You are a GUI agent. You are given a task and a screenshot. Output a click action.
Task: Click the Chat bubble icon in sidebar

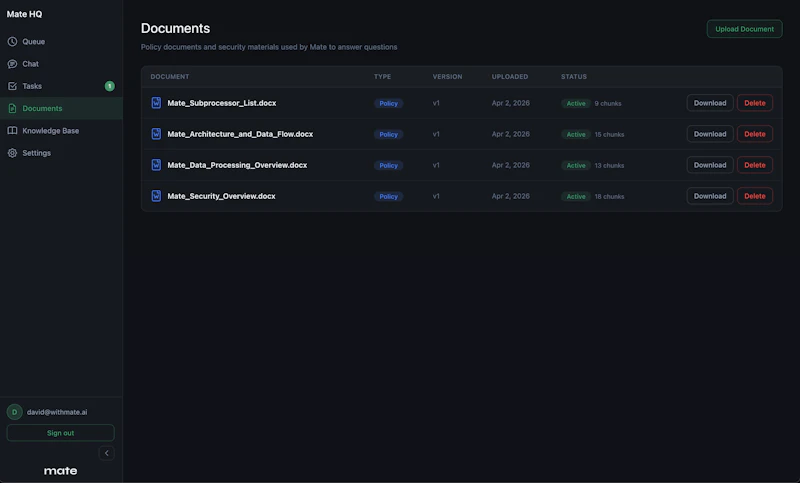point(12,64)
